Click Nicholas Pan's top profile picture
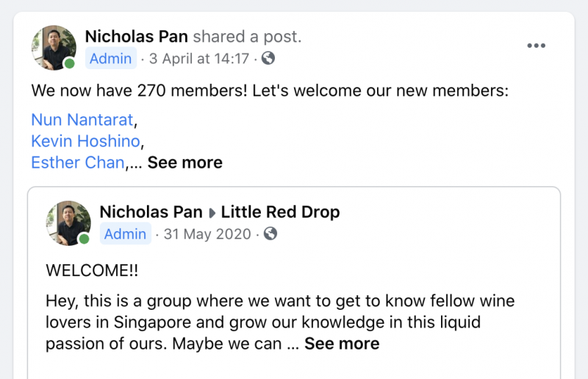Viewport: 588px width, 379px height. (54, 48)
